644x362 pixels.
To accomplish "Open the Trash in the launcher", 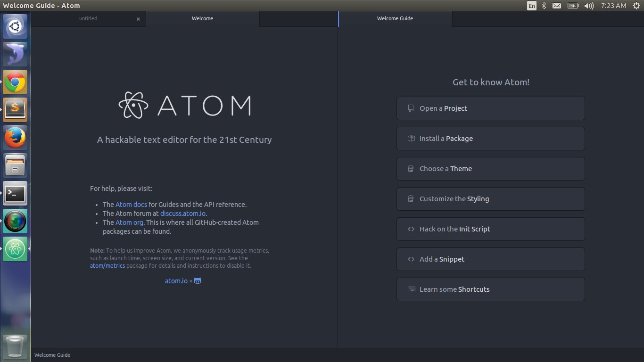I will tap(15, 346).
